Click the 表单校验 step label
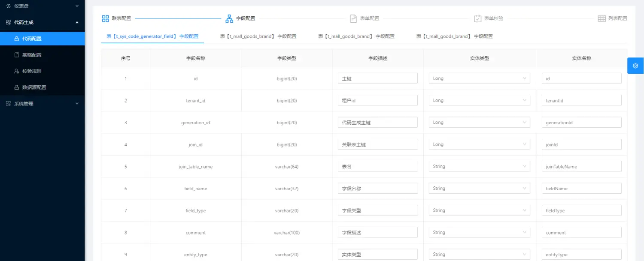This screenshot has height=261, width=644. click(x=492, y=18)
